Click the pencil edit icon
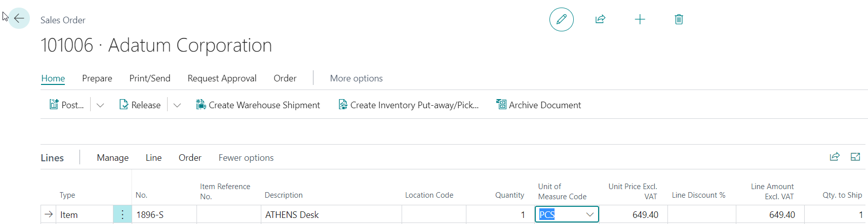The width and height of the screenshot is (868, 224). point(561,19)
